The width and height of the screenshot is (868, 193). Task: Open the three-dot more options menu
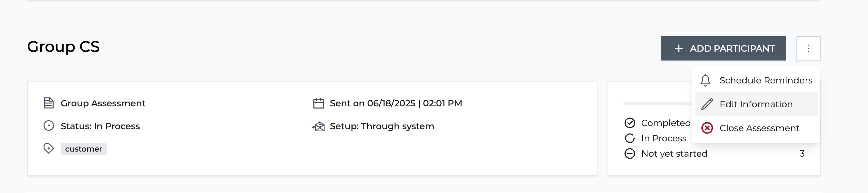coord(808,49)
